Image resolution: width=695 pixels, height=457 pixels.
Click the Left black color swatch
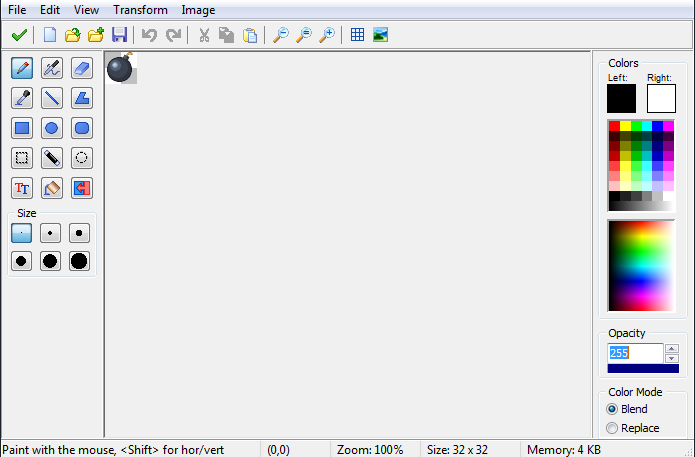click(621, 99)
